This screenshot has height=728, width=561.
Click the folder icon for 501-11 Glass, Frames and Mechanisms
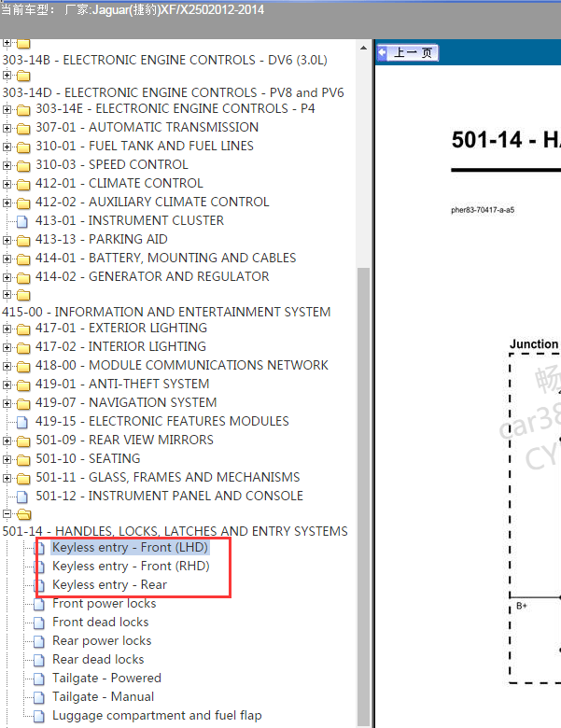23,478
